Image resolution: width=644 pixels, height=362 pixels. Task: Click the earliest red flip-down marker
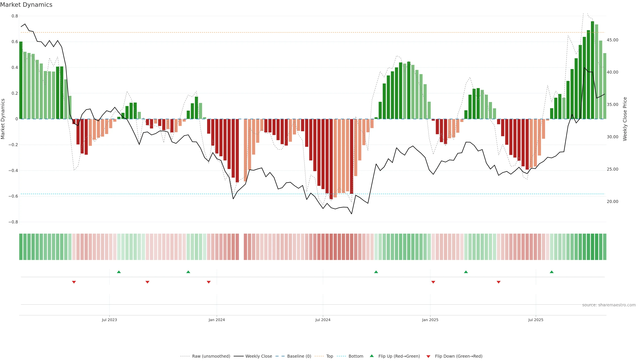point(74,282)
